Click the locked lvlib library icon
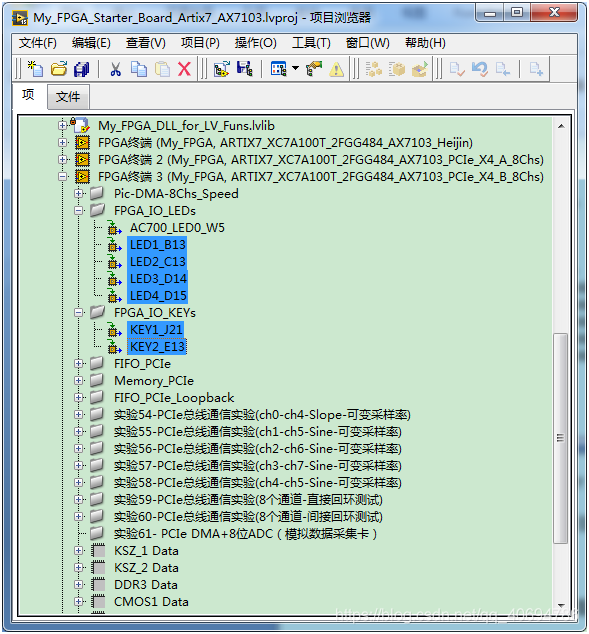The image size is (589, 634). pyautogui.click(x=80, y=125)
